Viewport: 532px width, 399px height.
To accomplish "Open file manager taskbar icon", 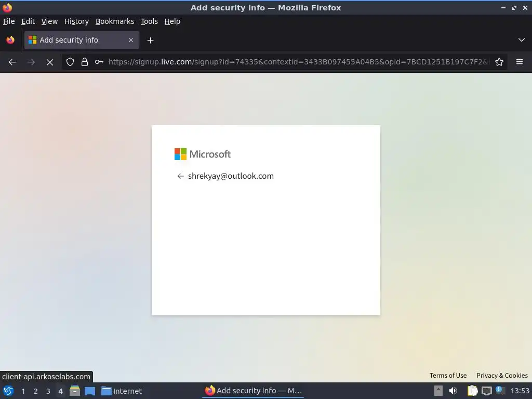I will (x=75, y=391).
